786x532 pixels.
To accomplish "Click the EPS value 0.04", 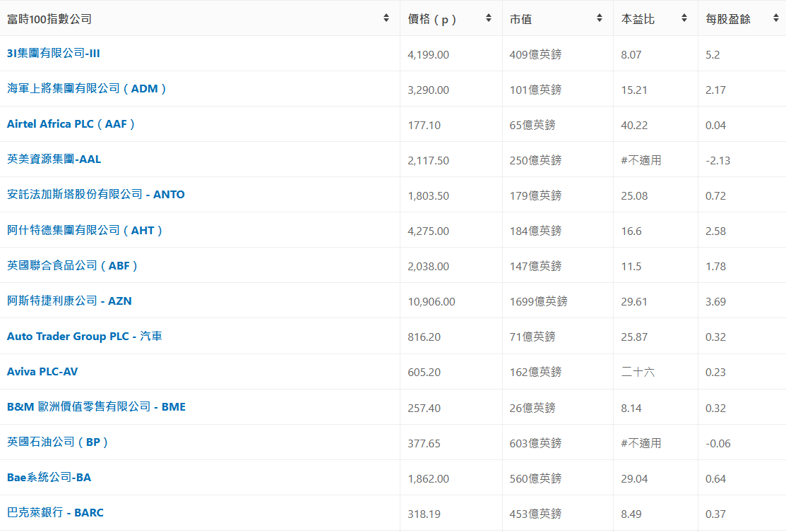I will [x=715, y=125].
